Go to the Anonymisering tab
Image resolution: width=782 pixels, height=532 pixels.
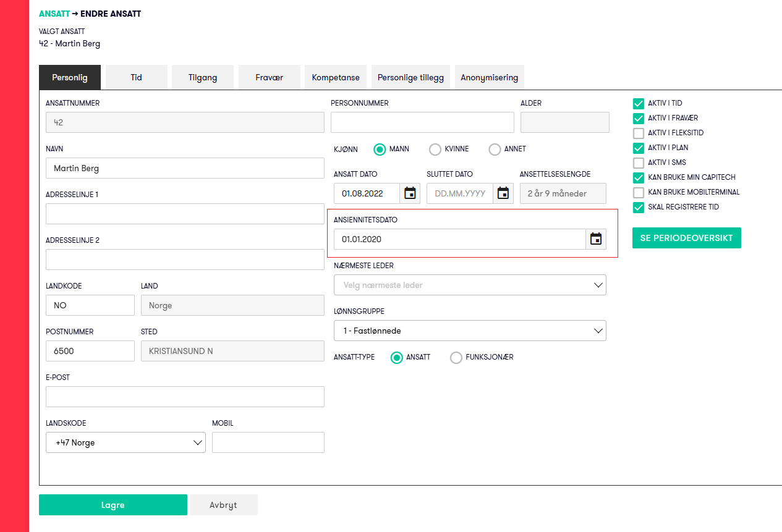pyautogui.click(x=489, y=77)
